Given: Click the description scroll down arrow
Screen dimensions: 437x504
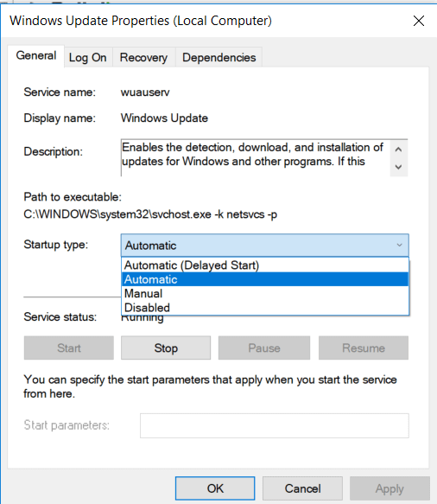Looking at the screenshot, I should point(398,167).
